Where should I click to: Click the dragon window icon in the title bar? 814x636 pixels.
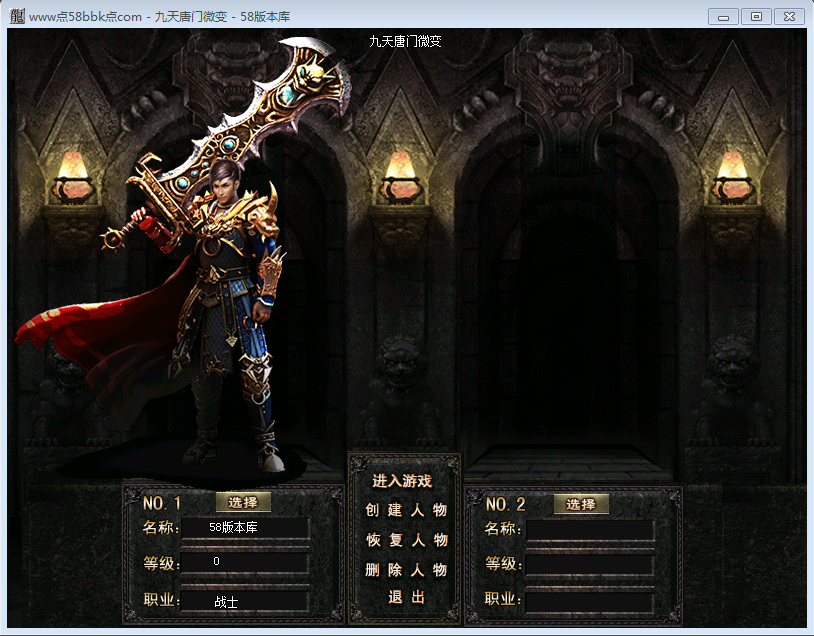(x=17, y=16)
